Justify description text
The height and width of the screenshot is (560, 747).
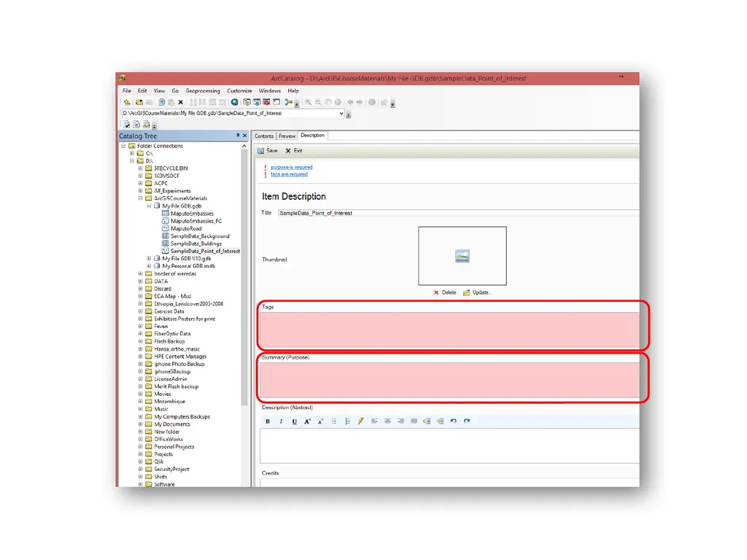(x=414, y=421)
